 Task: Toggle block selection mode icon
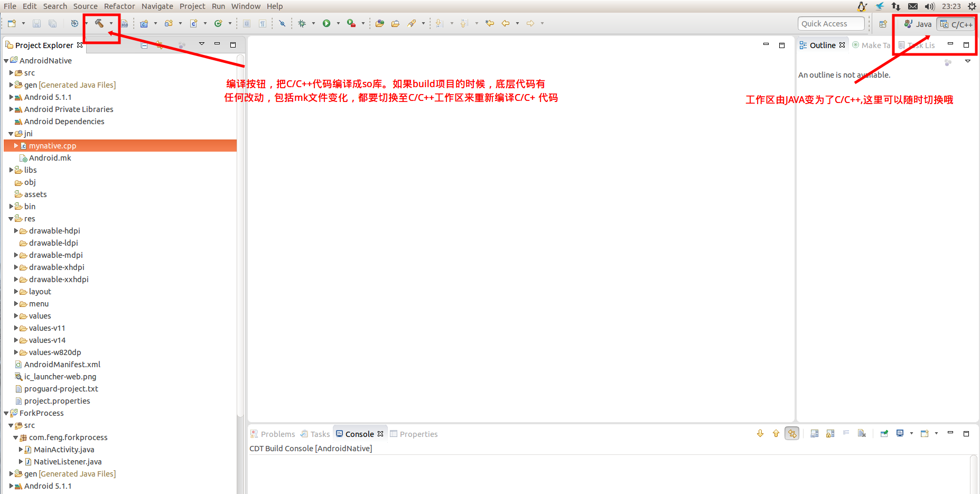coord(247,23)
